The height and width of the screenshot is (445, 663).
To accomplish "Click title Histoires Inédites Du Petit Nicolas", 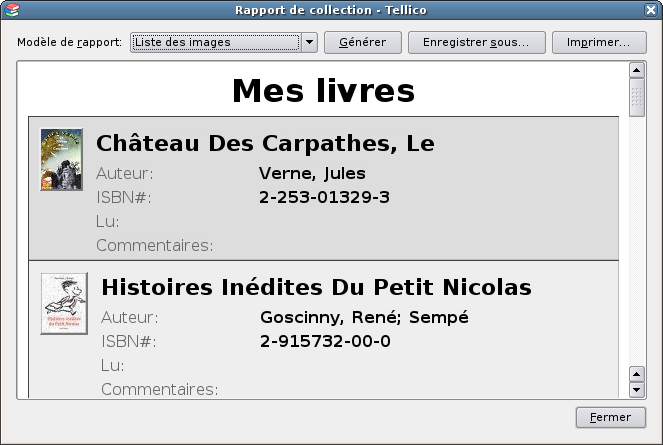I will [316, 287].
